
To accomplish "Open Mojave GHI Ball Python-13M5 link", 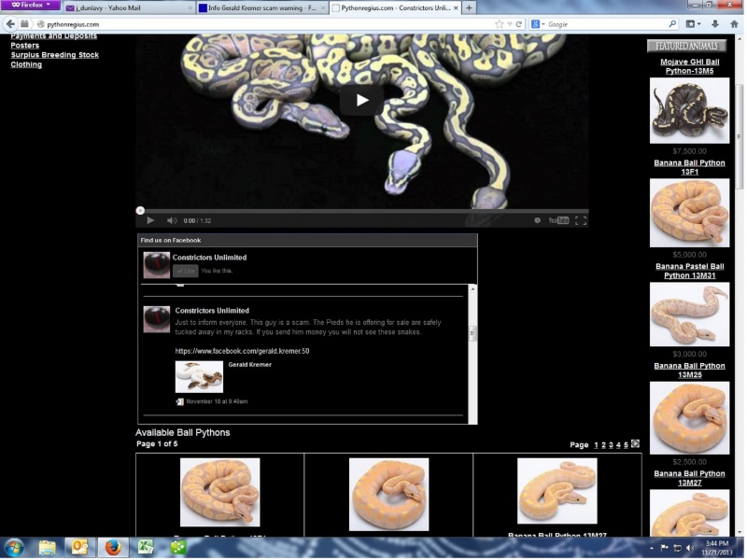I will coord(689,66).
